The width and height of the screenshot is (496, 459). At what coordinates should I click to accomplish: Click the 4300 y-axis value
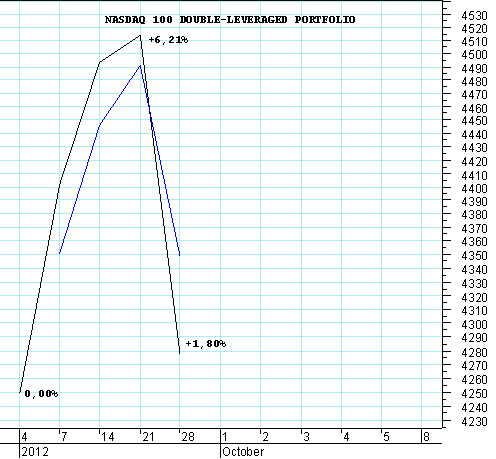(474, 324)
